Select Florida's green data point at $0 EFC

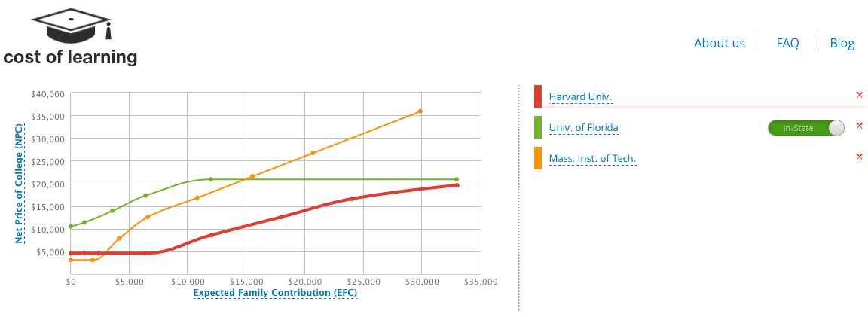(x=70, y=226)
